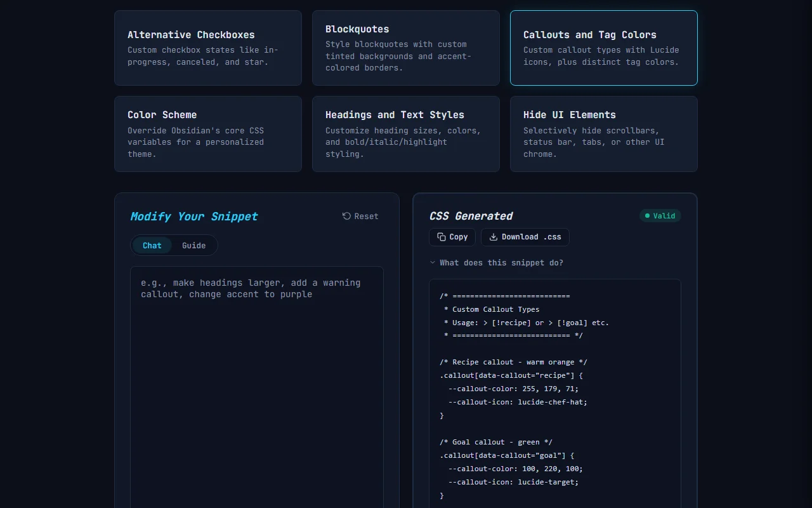Click the snippet instruction input field

pos(256,349)
